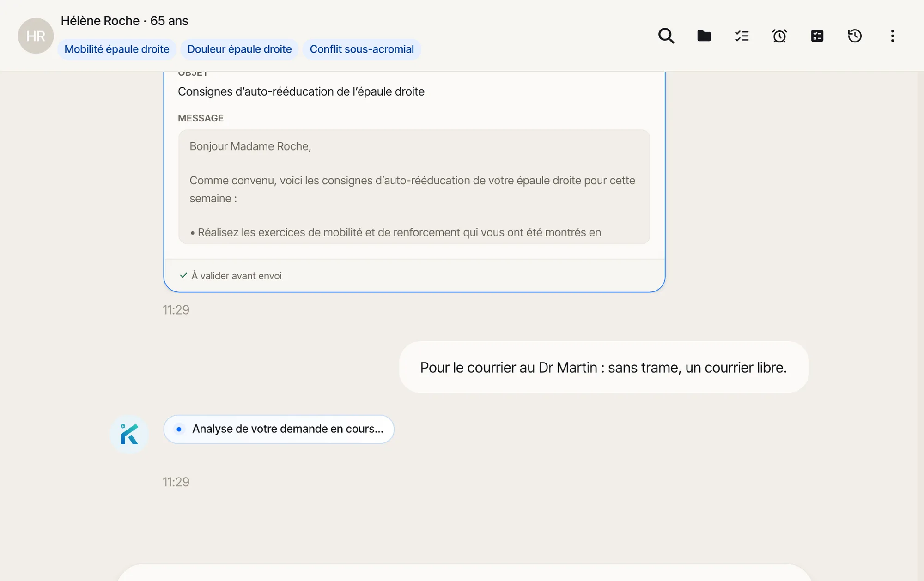The image size is (924, 581).
Task: Select the Mobilité épaule droite tag
Action: [117, 49]
